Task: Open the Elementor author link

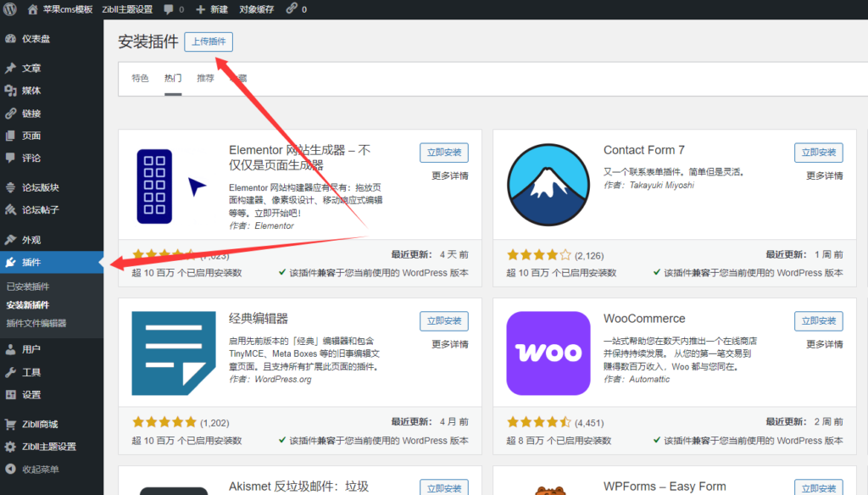Action: pos(274,226)
